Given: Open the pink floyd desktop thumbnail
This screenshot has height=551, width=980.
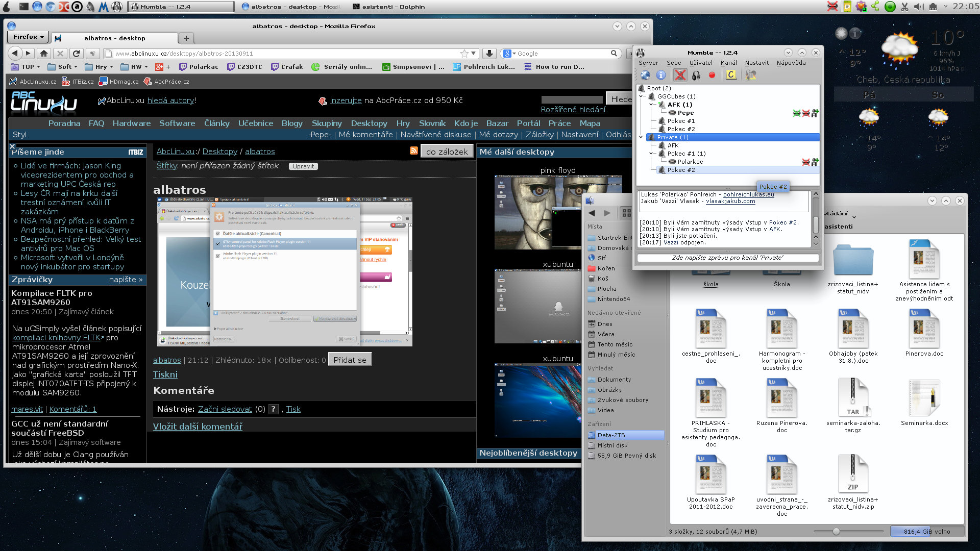Looking at the screenshot, I should (558, 212).
